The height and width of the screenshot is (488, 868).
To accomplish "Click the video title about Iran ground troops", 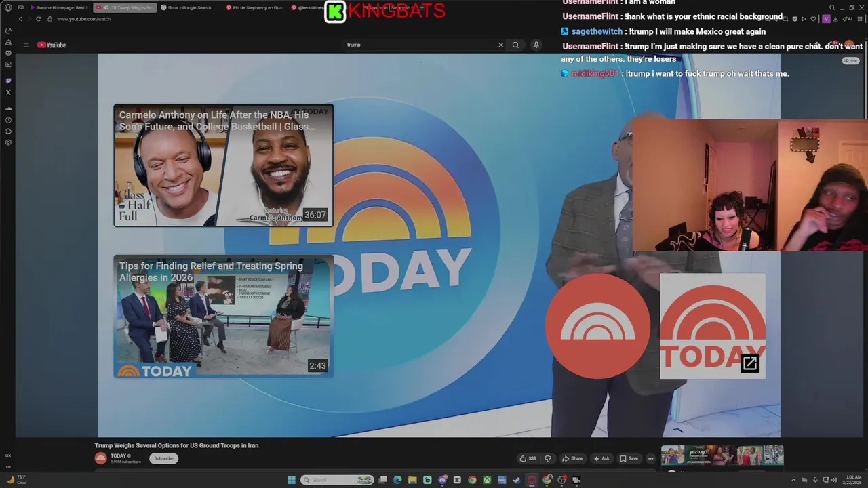I will pyautogui.click(x=176, y=445).
